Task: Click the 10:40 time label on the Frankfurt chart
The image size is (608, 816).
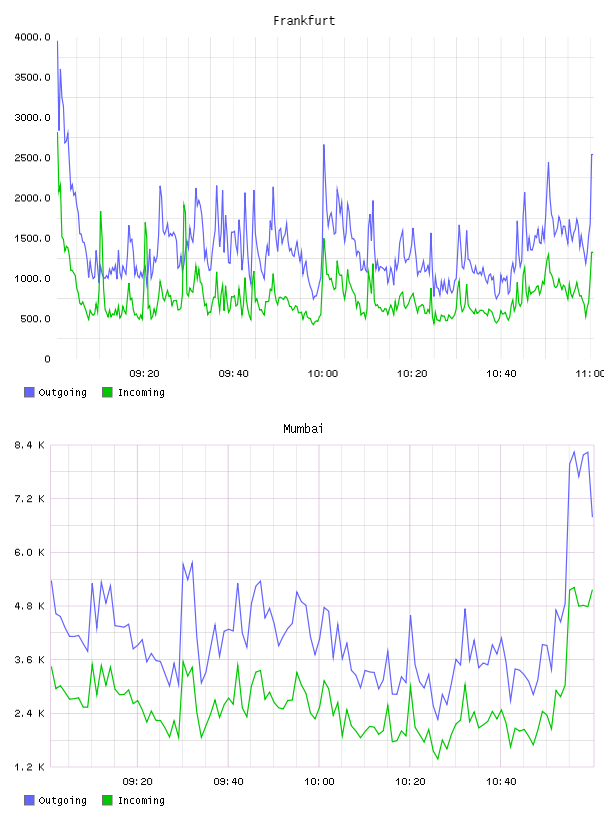Action: click(501, 374)
